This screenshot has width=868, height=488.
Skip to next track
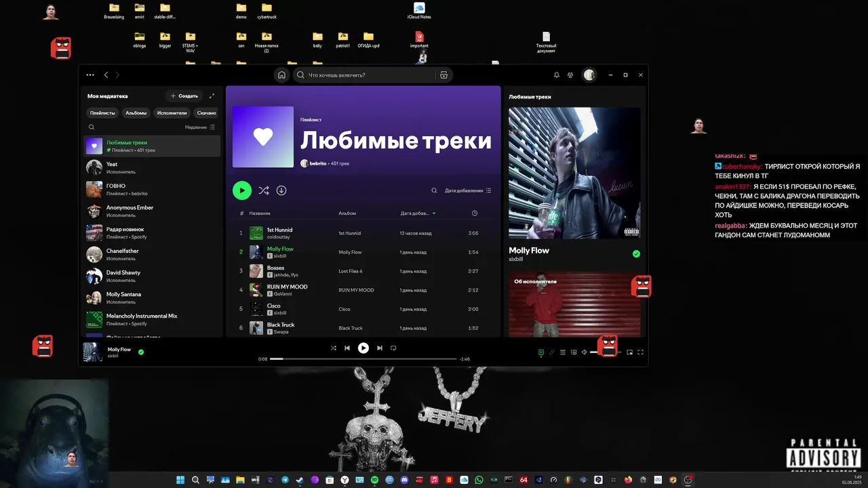click(380, 348)
